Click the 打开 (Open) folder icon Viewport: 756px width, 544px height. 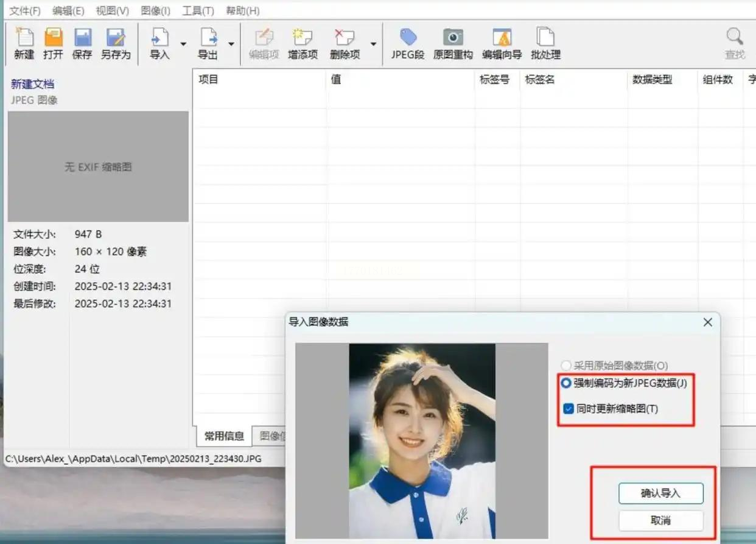pos(54,38)
